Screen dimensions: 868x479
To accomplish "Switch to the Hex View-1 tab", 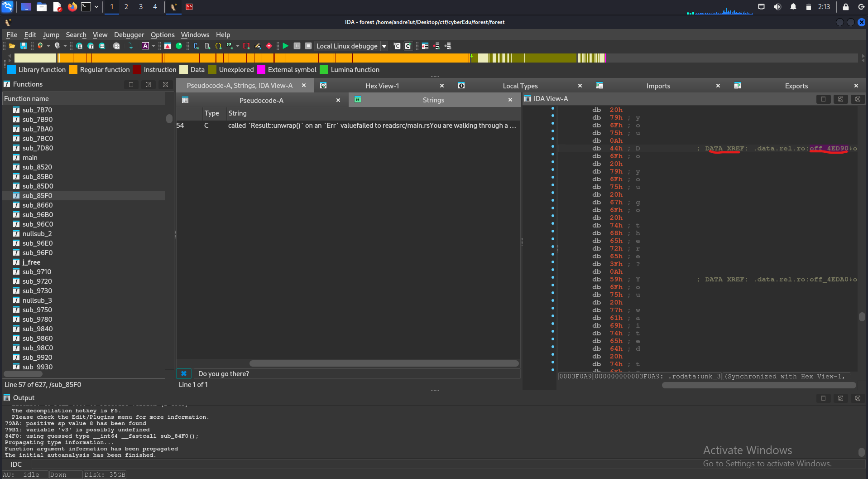I will pos(382,86).
